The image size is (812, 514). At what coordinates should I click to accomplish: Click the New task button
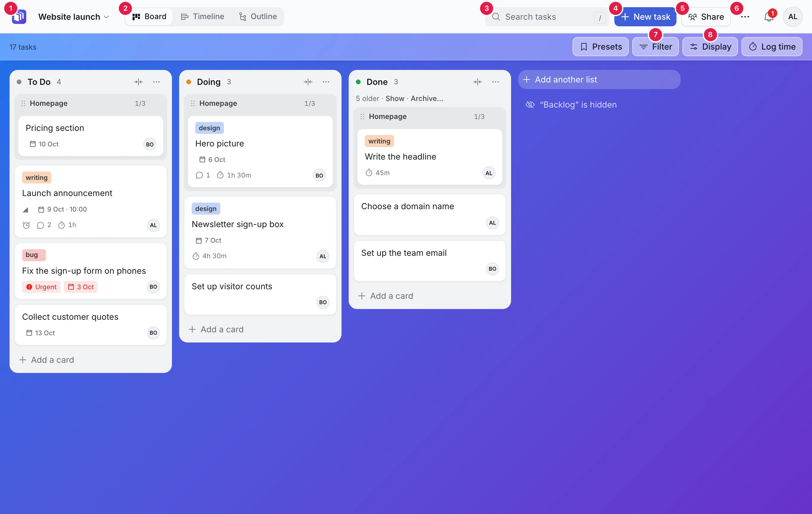click(645, 16)
